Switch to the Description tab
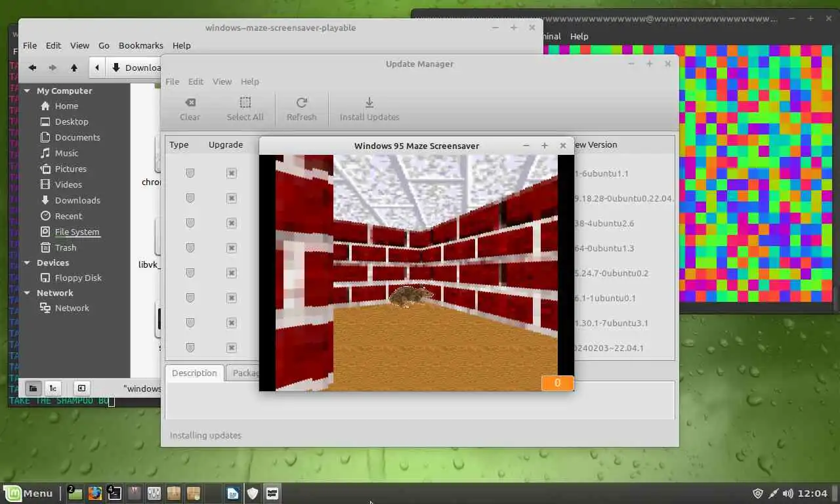Screen dimensions: 840x504 194,373
